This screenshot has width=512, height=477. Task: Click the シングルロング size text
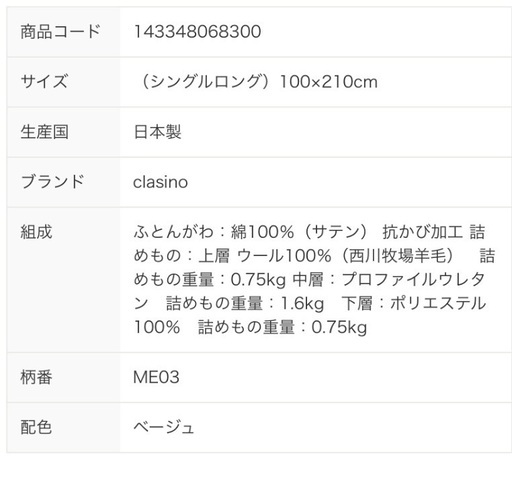click(x=205, y=82)
